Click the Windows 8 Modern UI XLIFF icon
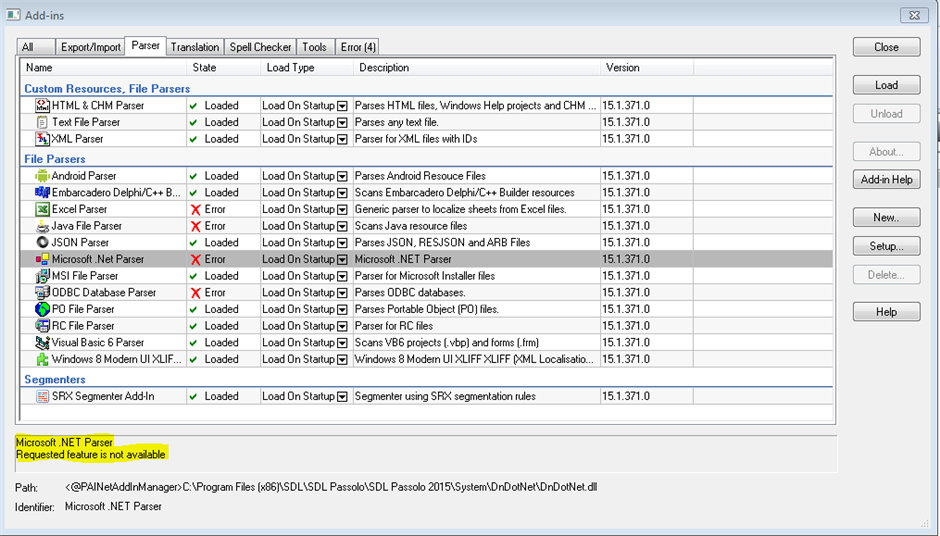Viewport: 940px width, 536px height. (42, 359)
